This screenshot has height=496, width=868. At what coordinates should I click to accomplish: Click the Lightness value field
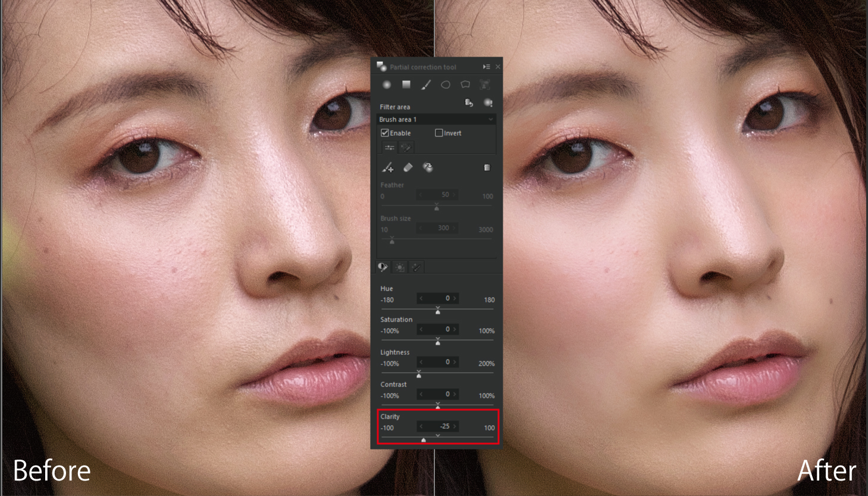click(x=438, y=362)
